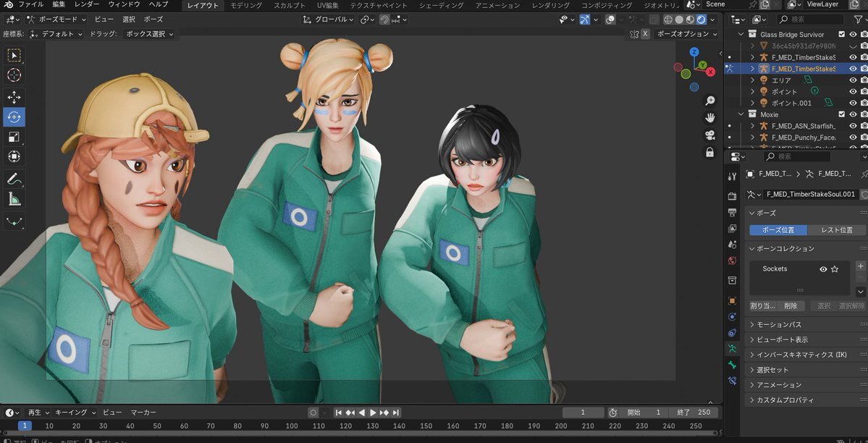Hide ポイント.001 light with its eye icon
The height and width of the screenshot is (443, 868).
853,103
